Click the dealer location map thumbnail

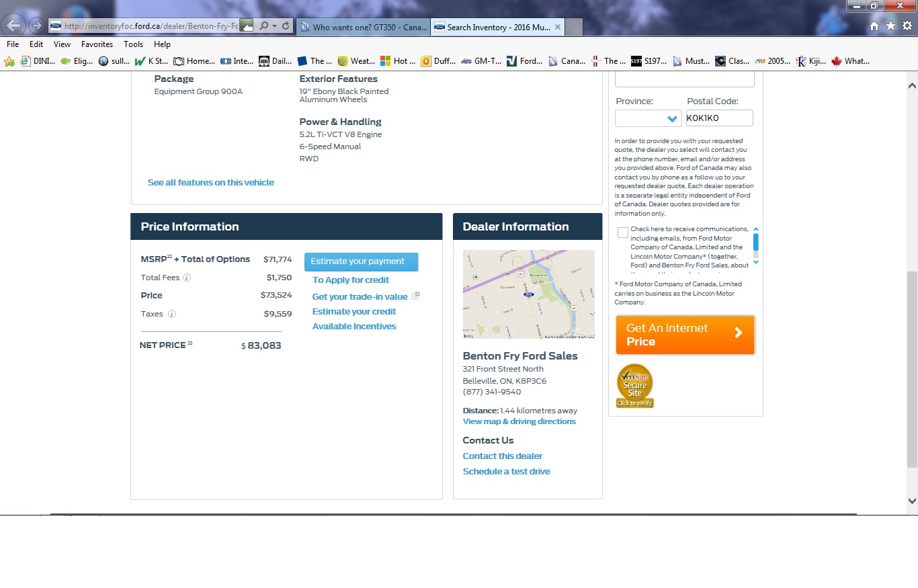(528, 294)
